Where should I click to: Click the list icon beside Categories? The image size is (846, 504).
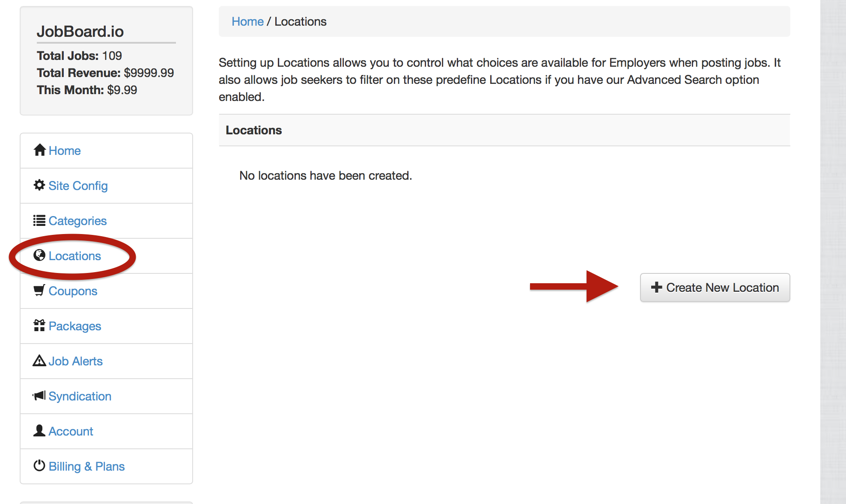[x=39, y=220]
